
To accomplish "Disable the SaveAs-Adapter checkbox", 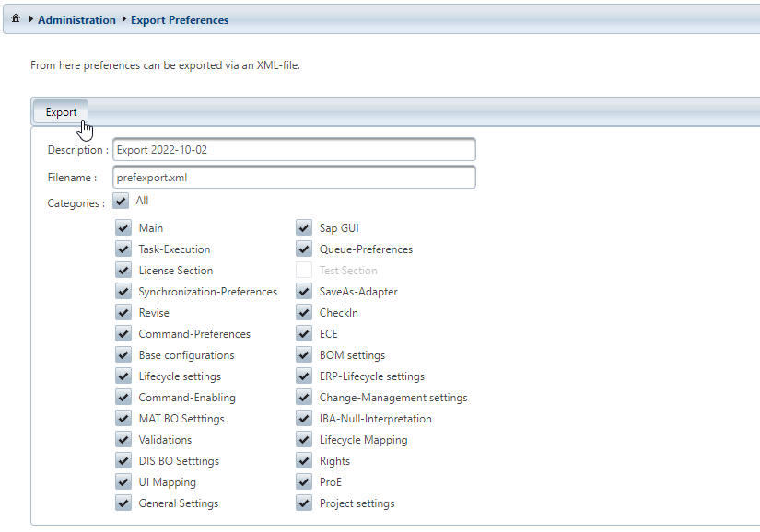I will pyautogui.click(x=304, y=291).
